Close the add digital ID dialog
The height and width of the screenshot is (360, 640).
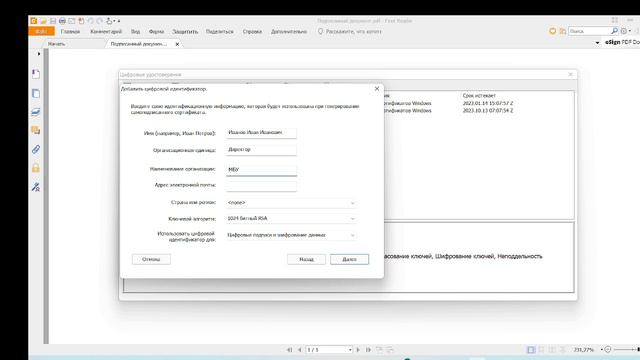(377, 89)
